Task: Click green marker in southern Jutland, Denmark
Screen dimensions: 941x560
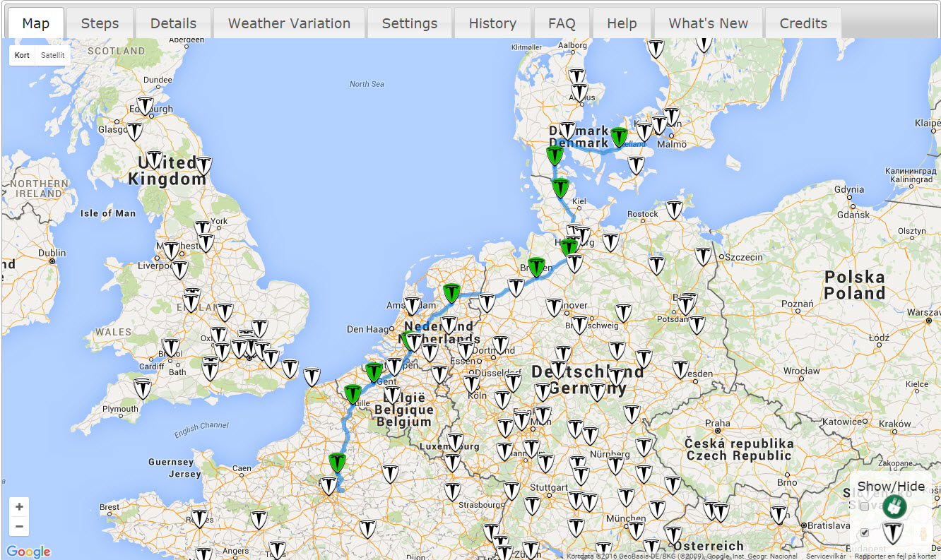Action: [x=555, y=156]
